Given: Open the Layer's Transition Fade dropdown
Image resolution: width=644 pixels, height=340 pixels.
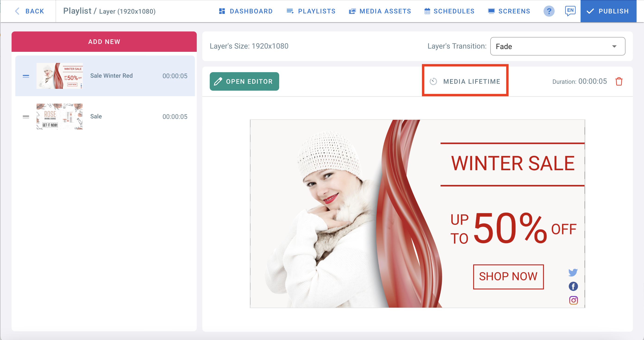Looking at the screenshot, I should coord(557,46).
